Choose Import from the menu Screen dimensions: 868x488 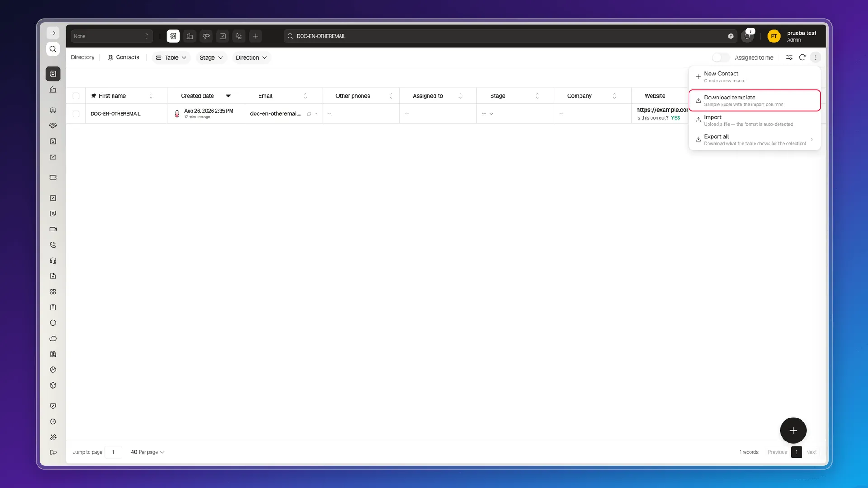click(x=755, y=120)
